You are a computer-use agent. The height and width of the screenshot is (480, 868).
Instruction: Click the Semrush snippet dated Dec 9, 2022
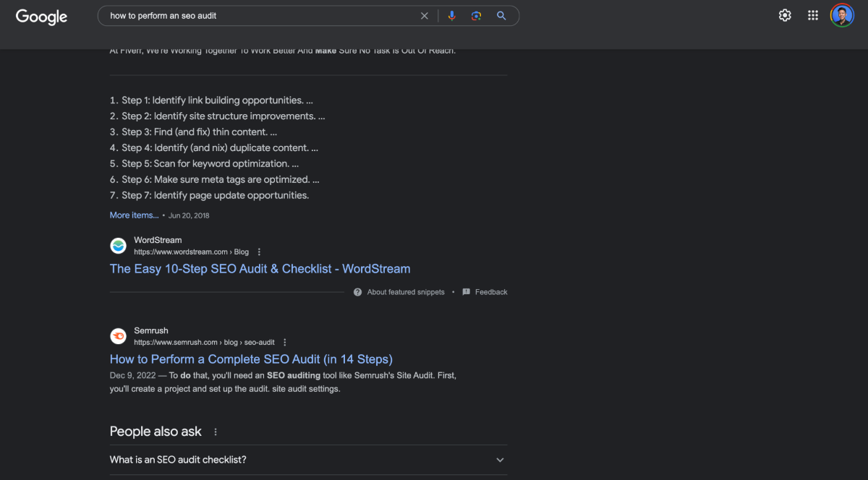click(x=284, y=382)
